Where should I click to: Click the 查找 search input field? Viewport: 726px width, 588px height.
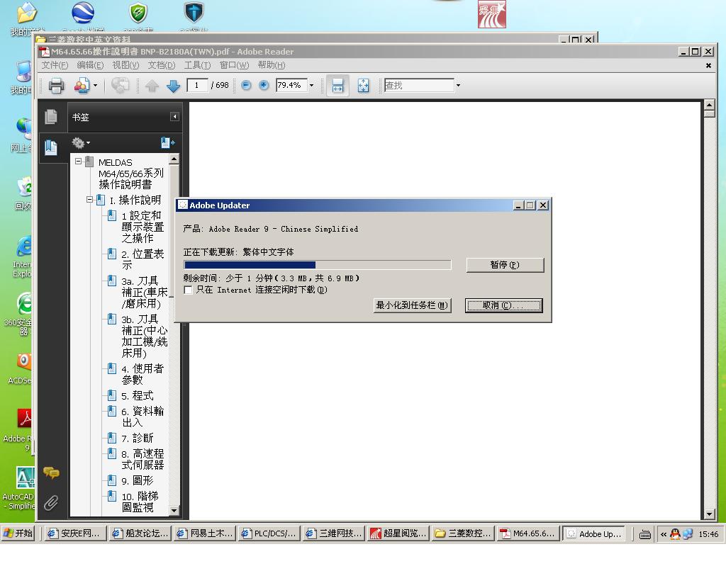coord(418,86)
